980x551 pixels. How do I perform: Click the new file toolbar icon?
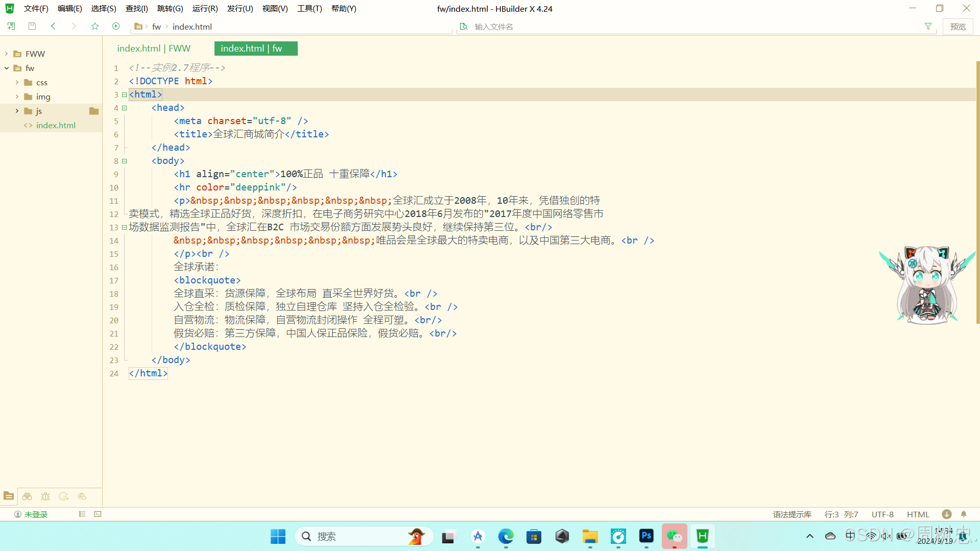click(11, 26)
